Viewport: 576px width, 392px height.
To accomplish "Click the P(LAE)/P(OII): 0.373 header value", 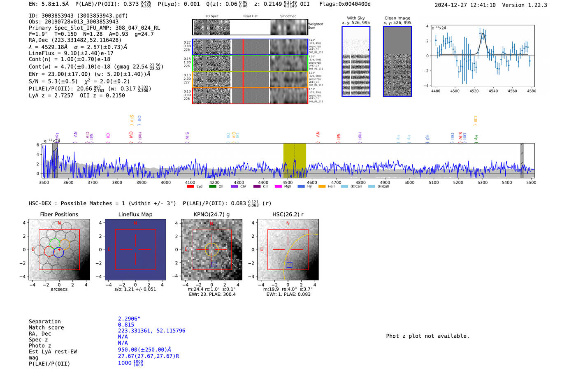I will point(113,4).
